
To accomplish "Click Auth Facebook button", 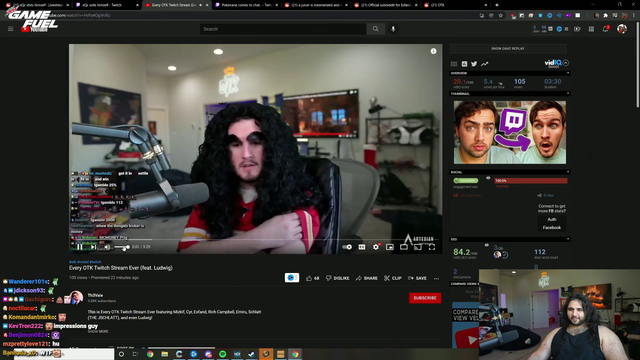I will pyautogui.click(x=552, y=223).
